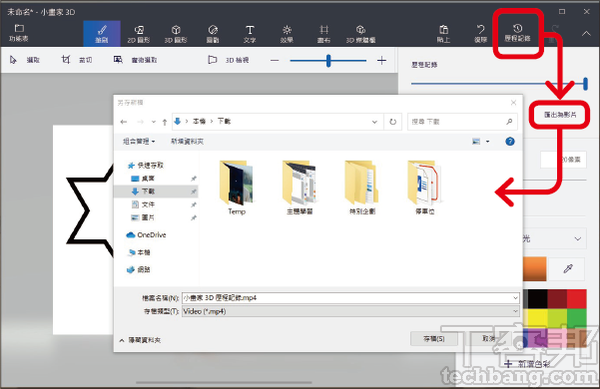This screenshot has width=600, height=389.
Task: Open the 功能表 menu in Paint 3D
Action: [x=19, y=33]
